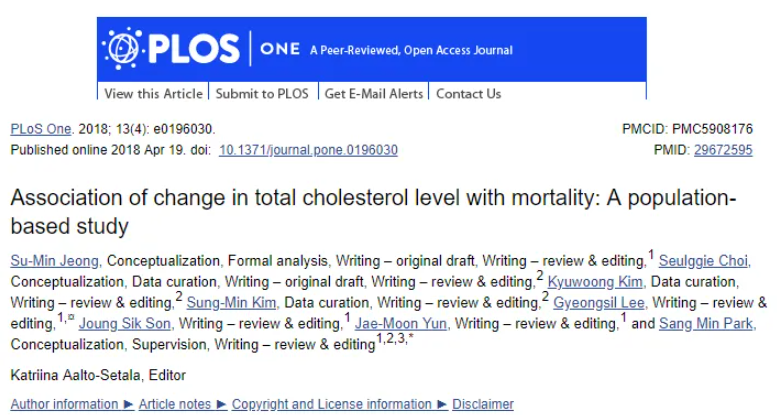Open author Seulggie Choi's link
The width and height of the screenshot is (777, 415).
click(703, 261)
